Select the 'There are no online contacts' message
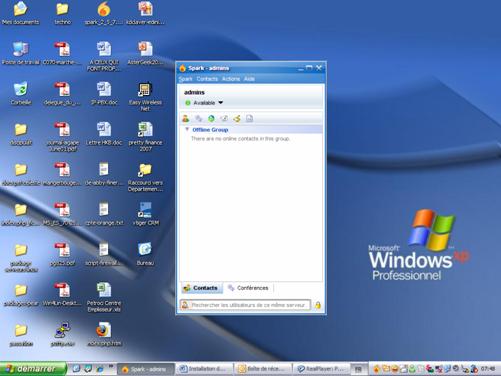 coord(240,139)
